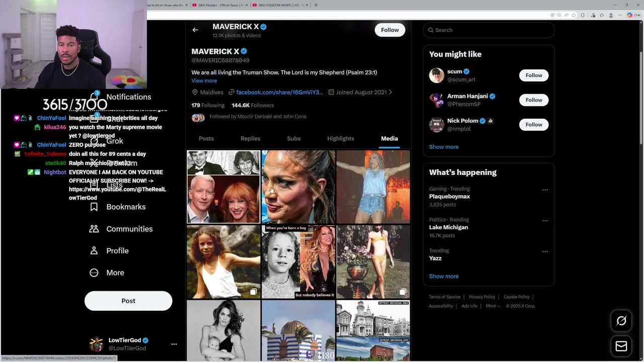644x362 pixels.
Task: Switch to the Subs tab
Action: pos(294,139)
